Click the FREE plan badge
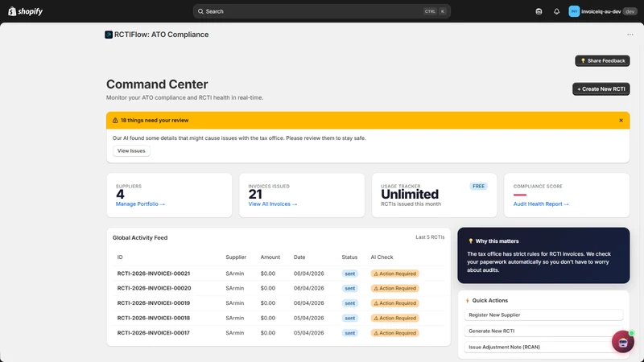The height and width of the screenshot is (362, 644). 478,187
